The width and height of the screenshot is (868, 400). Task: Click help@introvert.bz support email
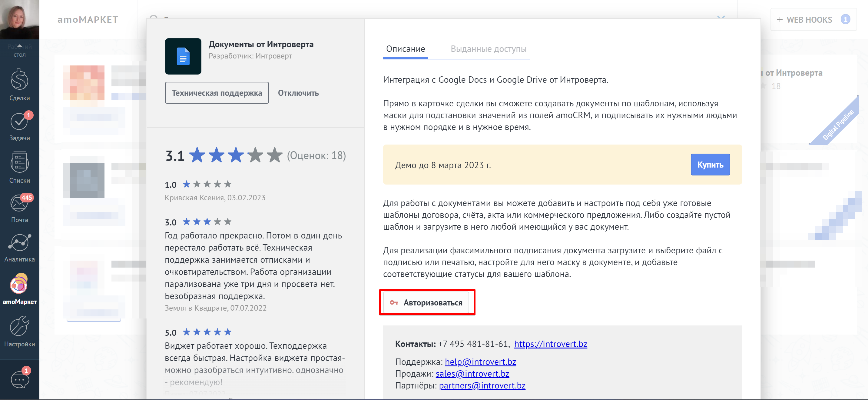480,362
